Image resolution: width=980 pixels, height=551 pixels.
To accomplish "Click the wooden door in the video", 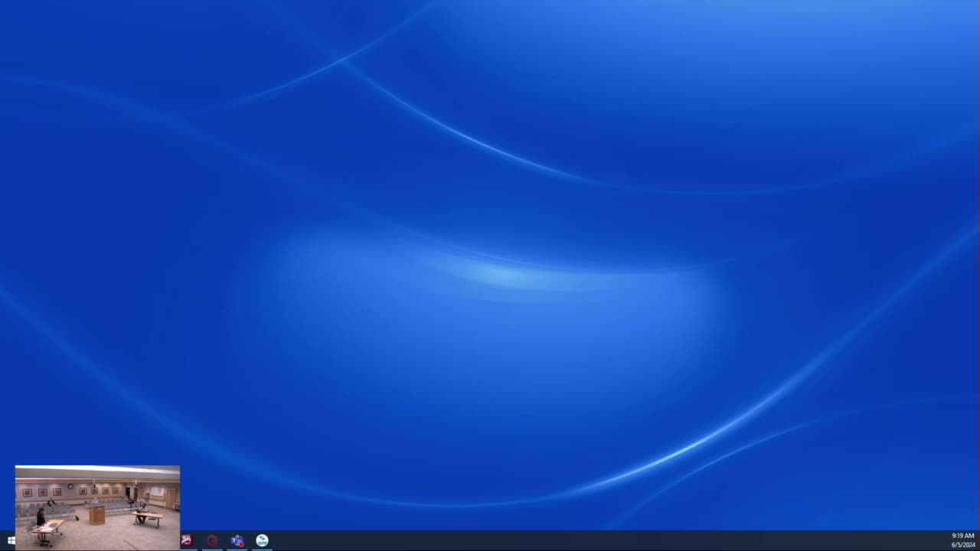I will 171,497.
